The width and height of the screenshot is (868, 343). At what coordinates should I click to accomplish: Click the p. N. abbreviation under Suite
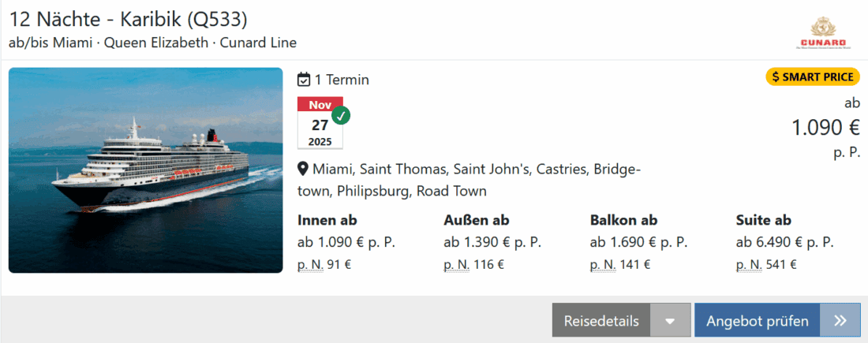748,265
